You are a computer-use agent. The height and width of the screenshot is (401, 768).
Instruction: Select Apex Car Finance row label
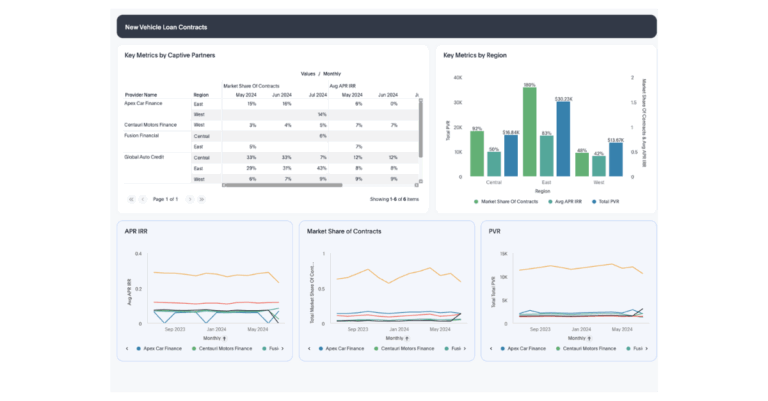pyautogui.click(x=144, y=103)
